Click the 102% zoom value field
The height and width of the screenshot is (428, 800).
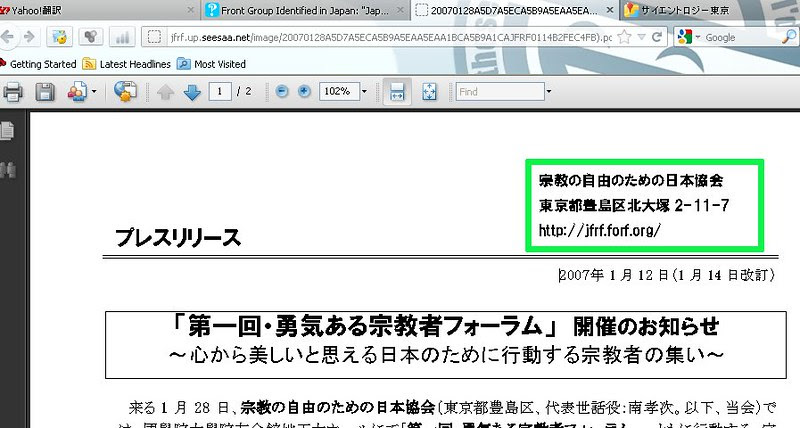[x=339, y=91]
